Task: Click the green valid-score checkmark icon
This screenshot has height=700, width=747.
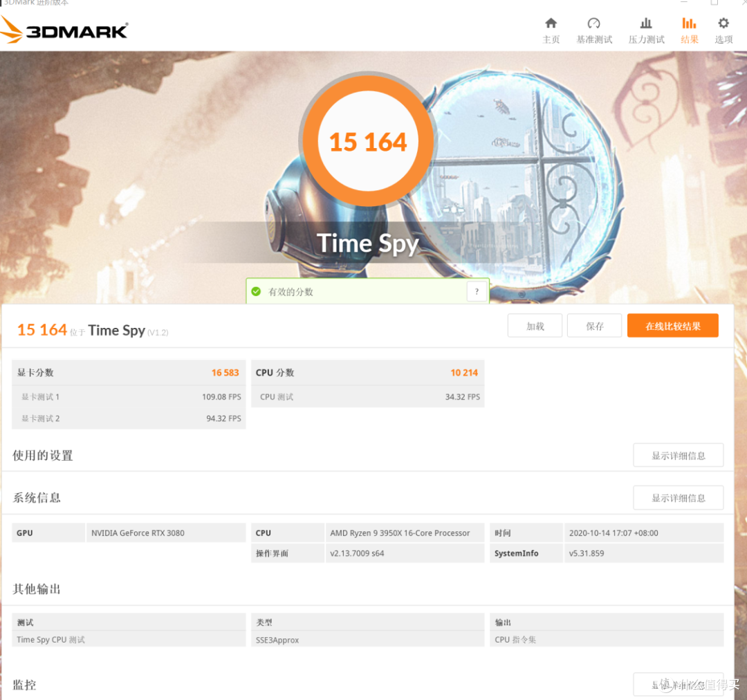Action: (257, 292)
